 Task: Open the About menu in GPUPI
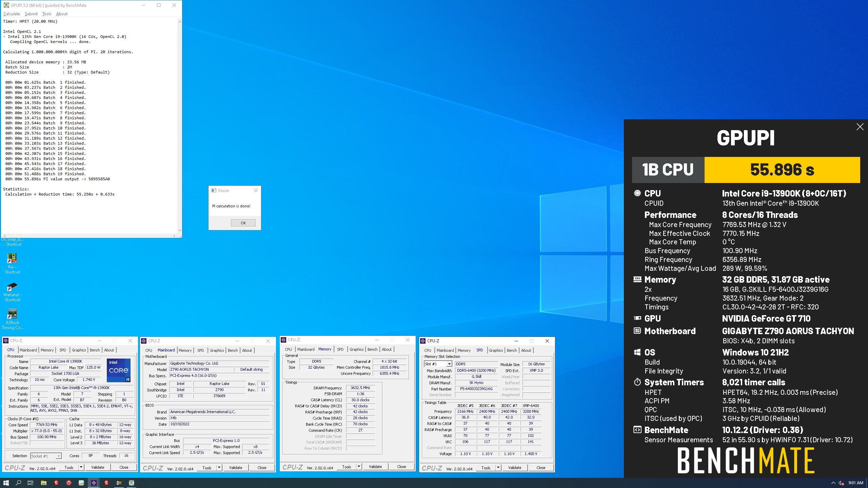tap(62, 14)
